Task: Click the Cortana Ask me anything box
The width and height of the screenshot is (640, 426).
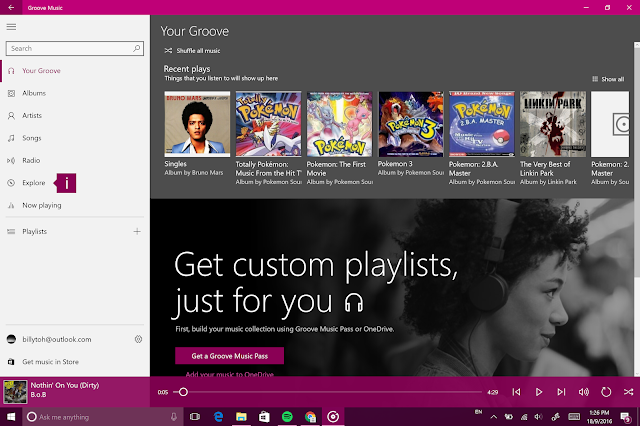Action: (x=103, y=417)
